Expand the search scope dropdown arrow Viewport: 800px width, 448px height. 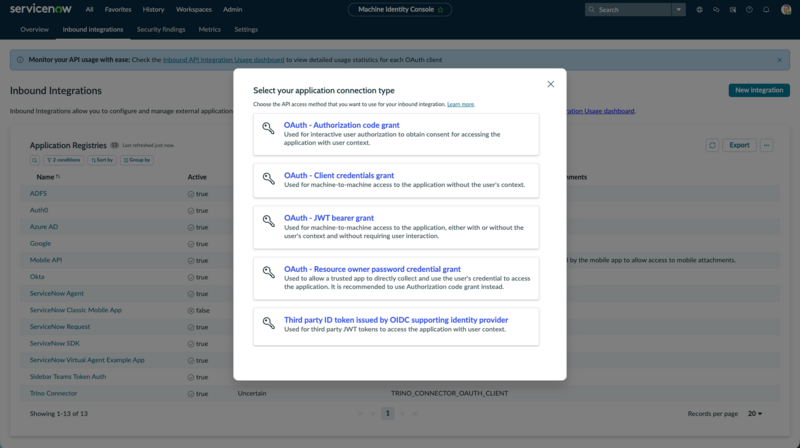[679, 10]
